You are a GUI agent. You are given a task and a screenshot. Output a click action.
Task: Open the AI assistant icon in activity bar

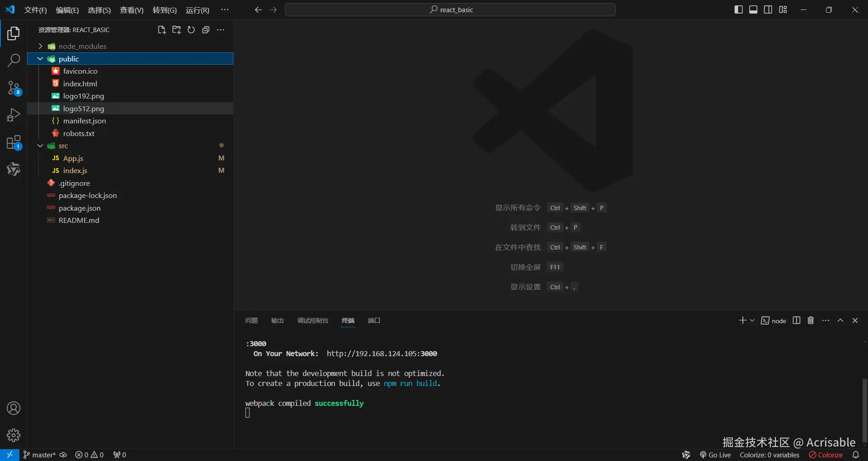(x=14, y=169)
